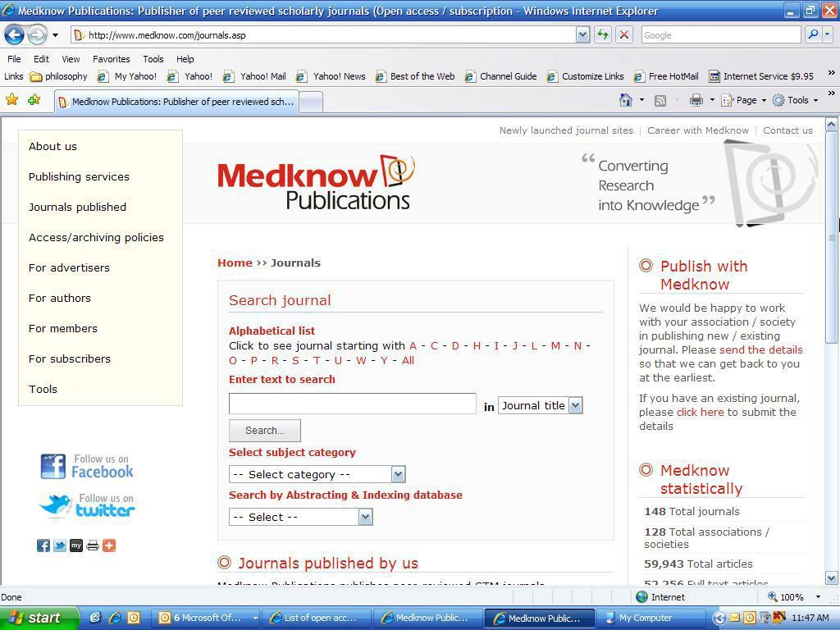840x630 pixels.
Task: Click in the Enter text to search field
Action: 353,404
